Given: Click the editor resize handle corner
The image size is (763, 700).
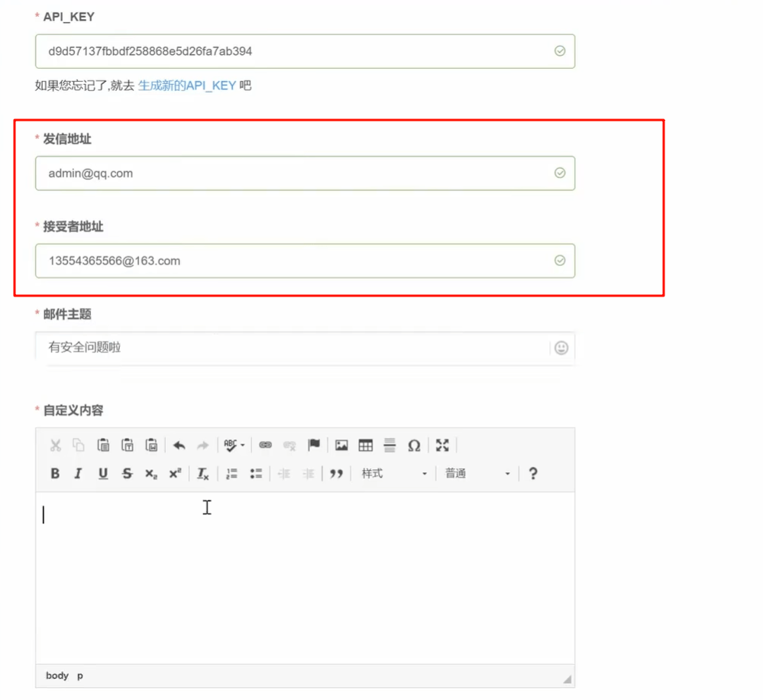Looking at the screenshot, I should [x=567, y=679].
